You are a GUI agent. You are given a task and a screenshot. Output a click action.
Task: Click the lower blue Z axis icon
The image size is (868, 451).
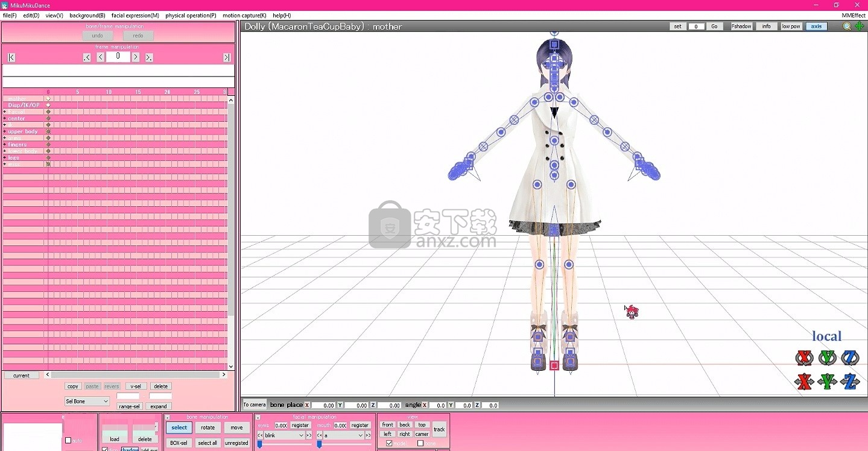tap(850, 381)
